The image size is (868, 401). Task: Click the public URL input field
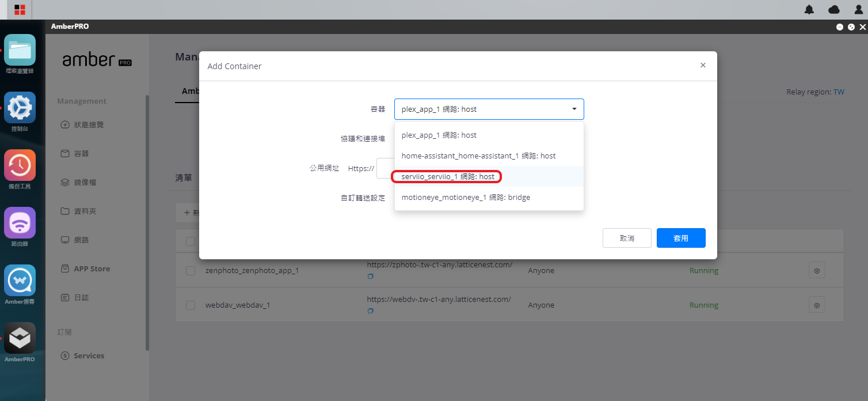[385, 168]
